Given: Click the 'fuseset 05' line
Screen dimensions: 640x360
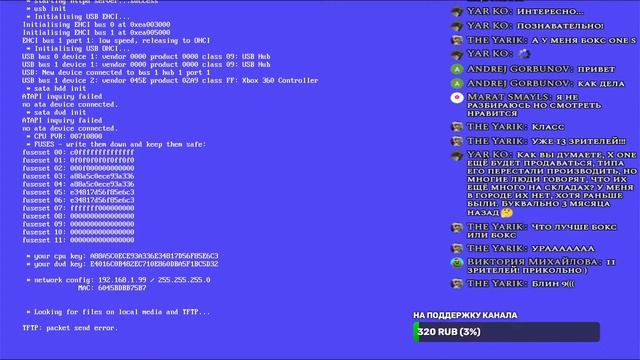Looking at the screenshot, I should pyautogui.click(x=78, y=192).
